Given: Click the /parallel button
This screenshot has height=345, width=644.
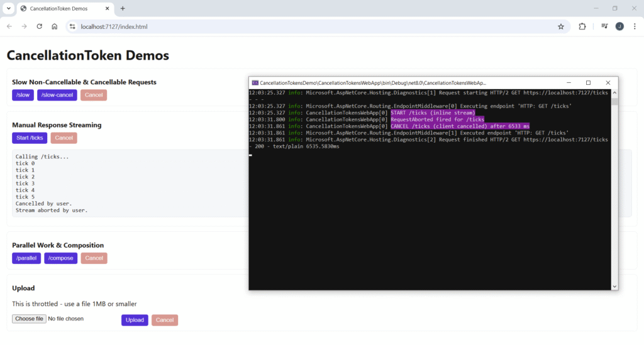Looking at the screenshot, I should pyautogui.click(x=26, y=258).
